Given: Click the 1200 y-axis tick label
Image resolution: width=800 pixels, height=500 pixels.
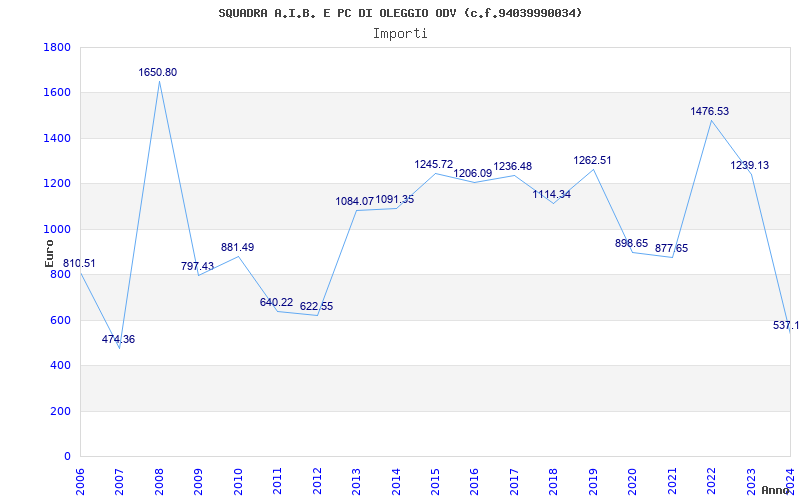Looking at the screenshot, I should pos(57,184).
